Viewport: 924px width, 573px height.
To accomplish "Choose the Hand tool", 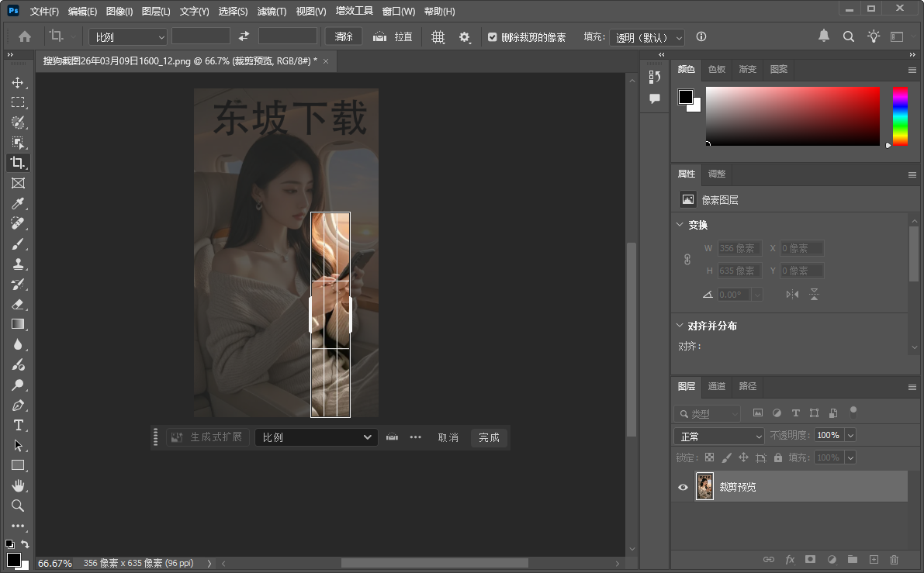I will pos(19,485).
